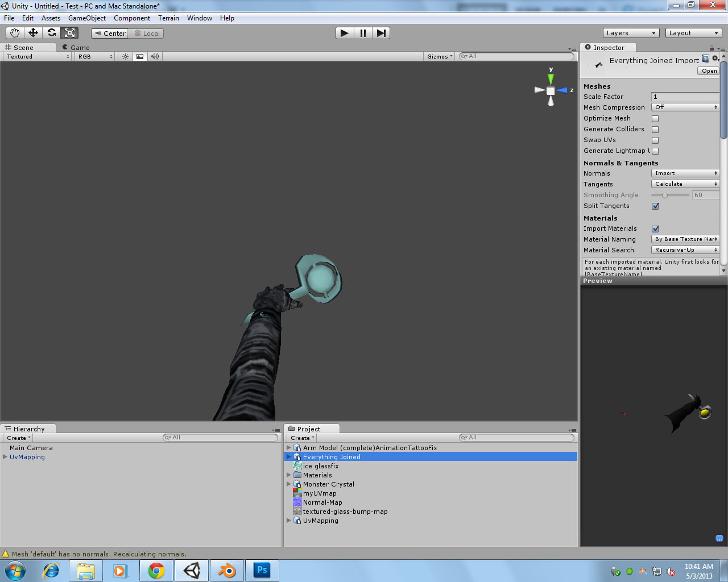The width and height of the screenshot is (728, 582).
Task: Click the scene orientation gizmo center cube
Action: (551, 90)
